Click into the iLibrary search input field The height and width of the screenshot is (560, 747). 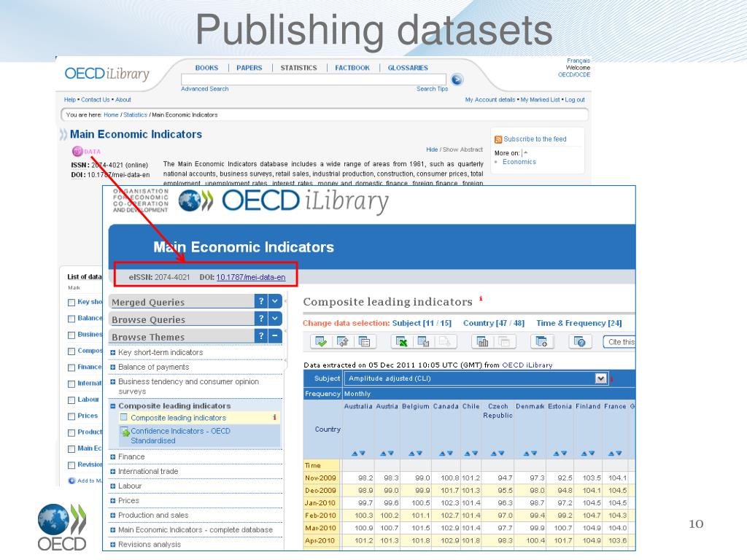(x=314, y=79)
